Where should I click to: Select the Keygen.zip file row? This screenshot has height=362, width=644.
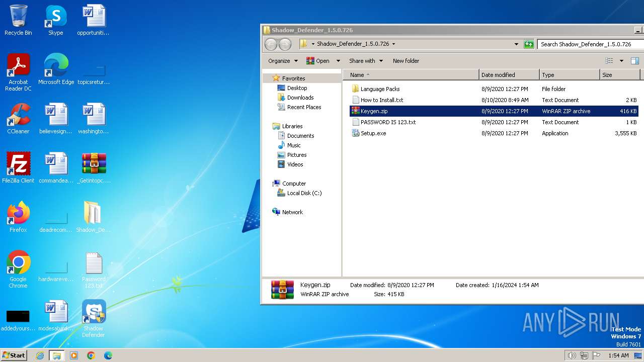tap(494, 111)
